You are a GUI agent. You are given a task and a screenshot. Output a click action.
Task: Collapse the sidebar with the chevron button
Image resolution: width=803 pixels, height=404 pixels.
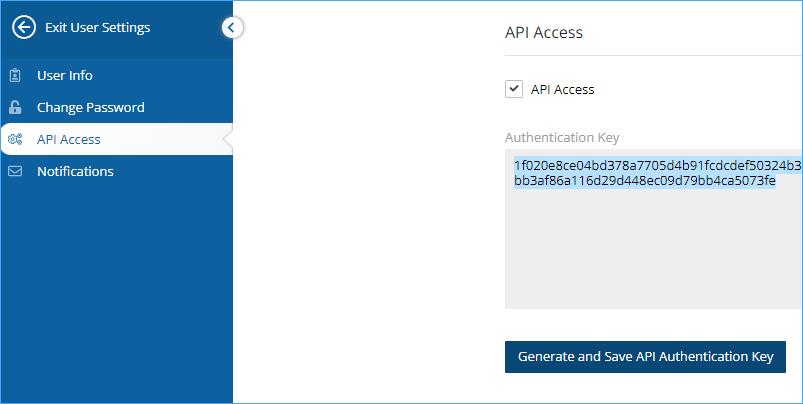point(231,28)
